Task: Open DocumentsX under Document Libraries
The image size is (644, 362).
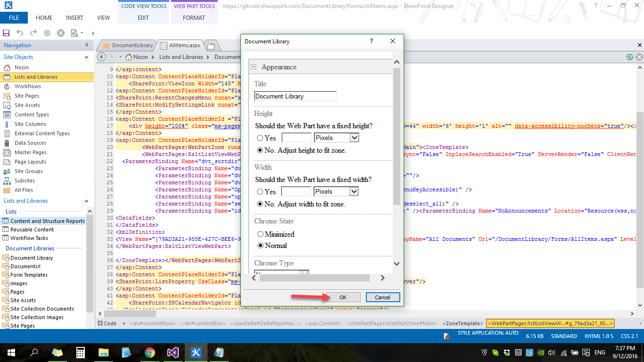Action: pyautogui.click(x=25, y=266)
